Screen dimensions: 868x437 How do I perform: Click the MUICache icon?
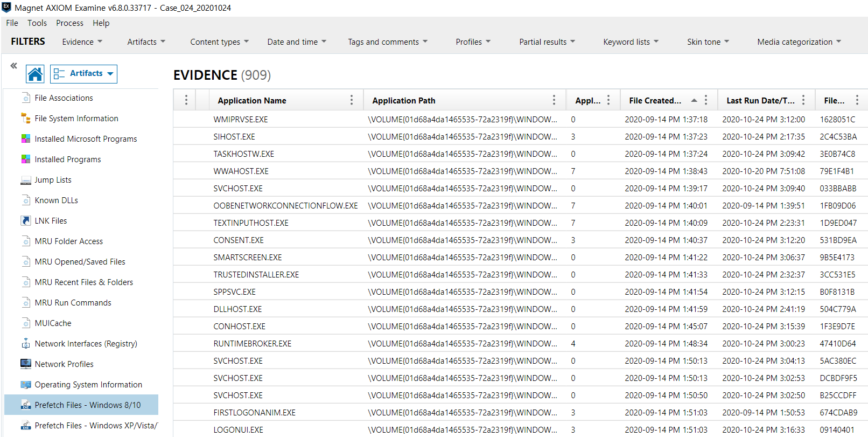pos(26,323)
